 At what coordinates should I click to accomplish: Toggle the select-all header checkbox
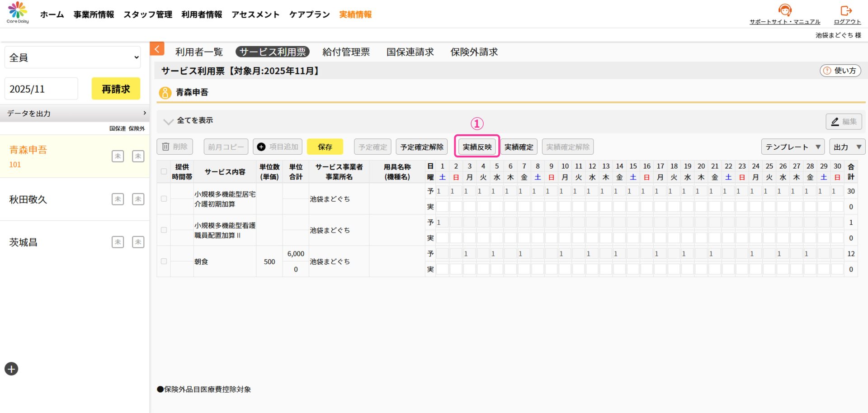click(164, 171)
